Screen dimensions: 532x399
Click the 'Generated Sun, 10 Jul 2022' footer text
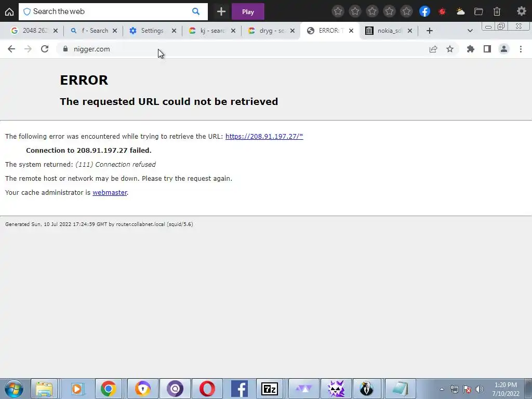(99, 224)
